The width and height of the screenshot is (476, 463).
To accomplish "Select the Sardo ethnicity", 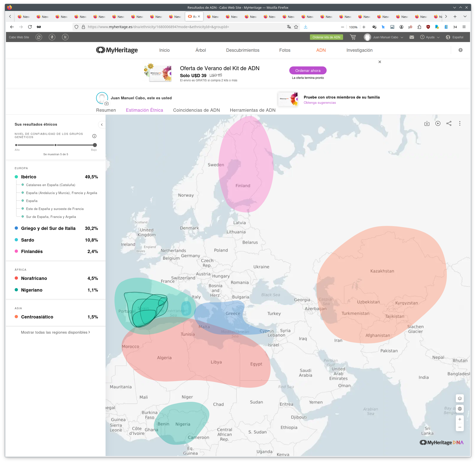I will point(56,240).
